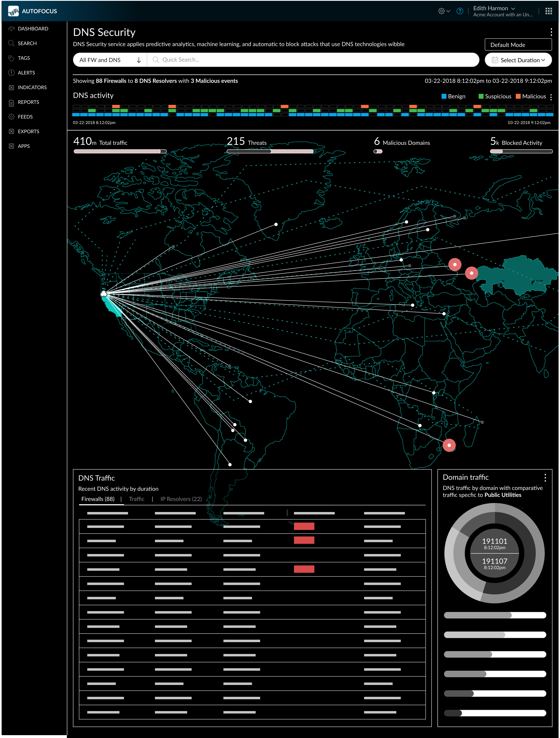
Task: Expand the Edith Harmon account menu
Action: click(x=494, y=8)
